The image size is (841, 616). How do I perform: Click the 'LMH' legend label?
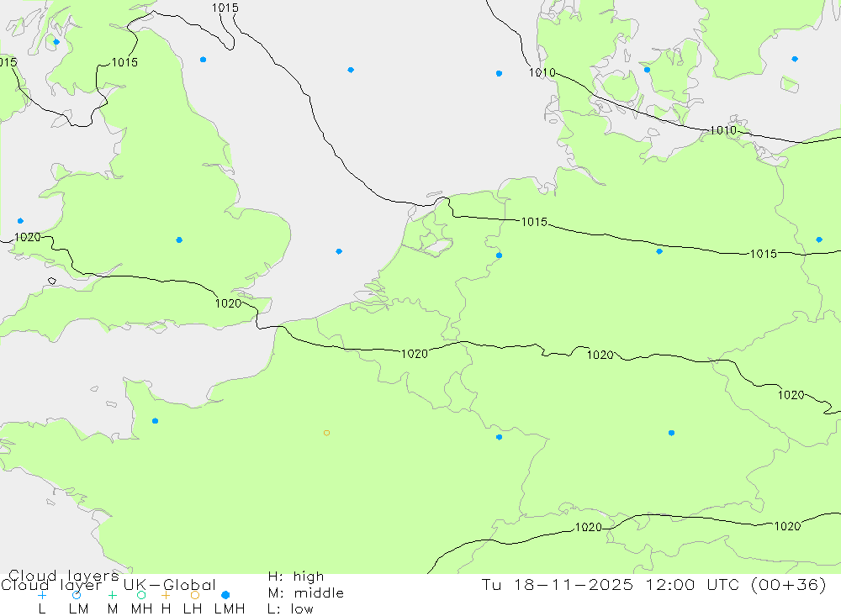click(230, 609)
